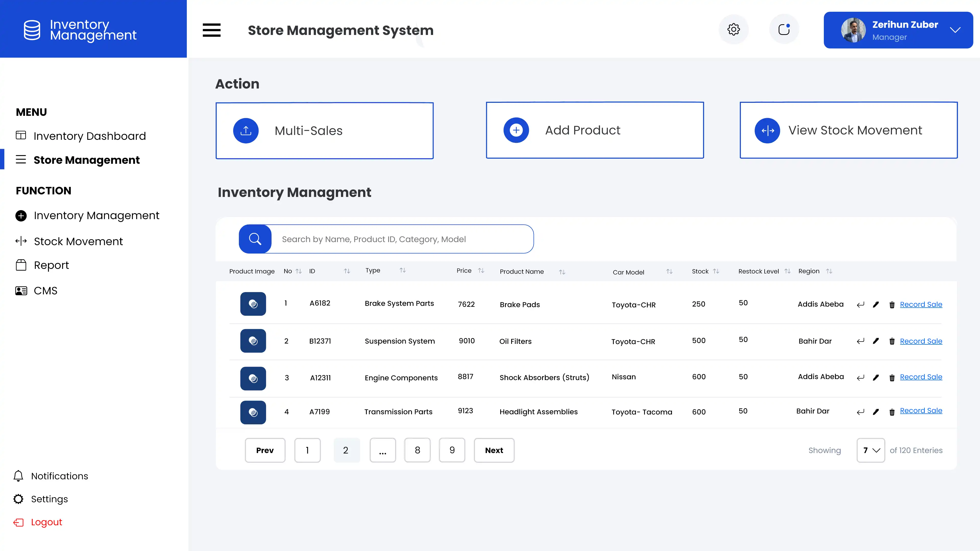Click the magnifier icon in the search bar

pos(255,239)
